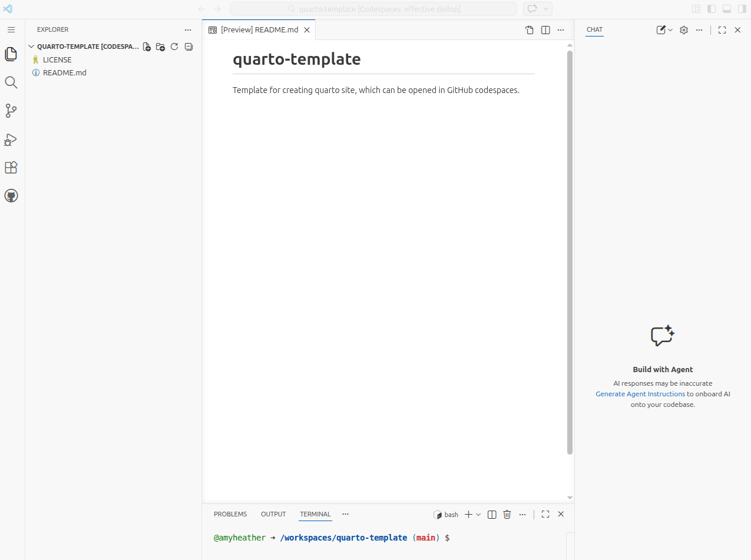Refresh the Explorer file tree
Viewport: 751px width, 560px height.
(174, 47)
